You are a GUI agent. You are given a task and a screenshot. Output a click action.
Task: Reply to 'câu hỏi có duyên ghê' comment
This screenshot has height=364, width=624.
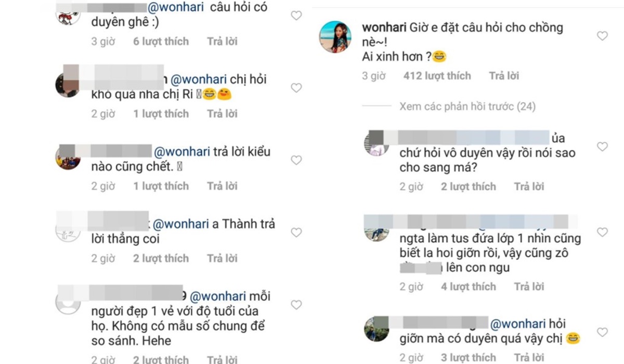[x=222, y=41]
